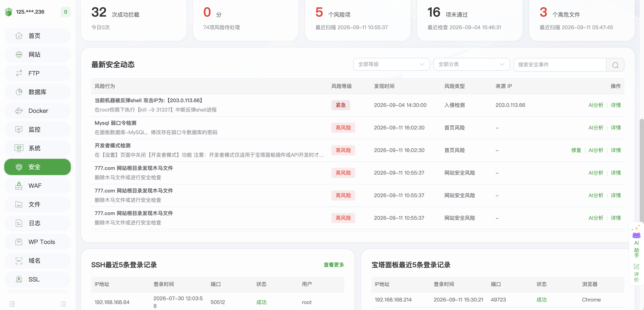Open Docker menu item
This screenshot has width=644, height=310.
(x=38, y=111)
